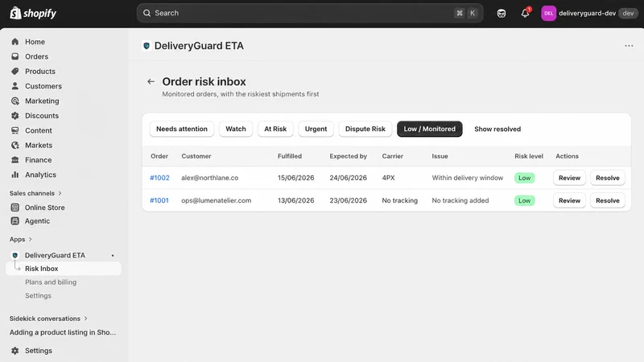Click the Shopify logo
Screen dimensions: 644x362
33,13
